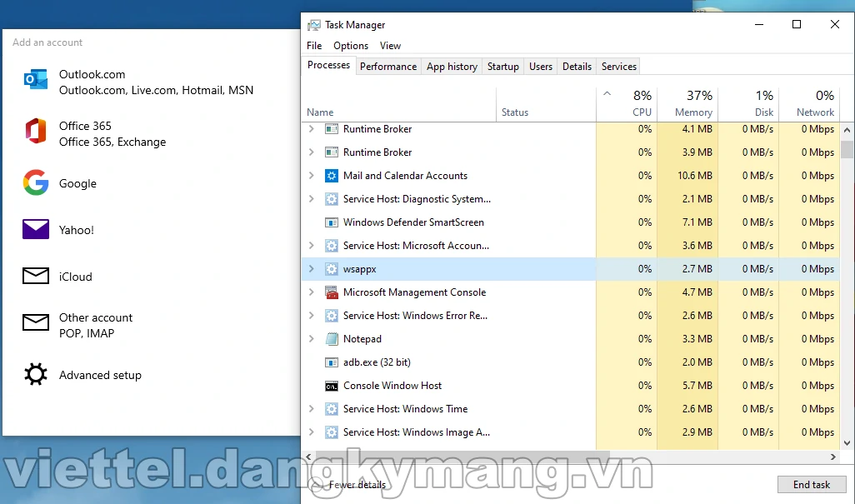Click the Task Manager title bar icon
Screen dimensions: 855x504
click(314, 25)
